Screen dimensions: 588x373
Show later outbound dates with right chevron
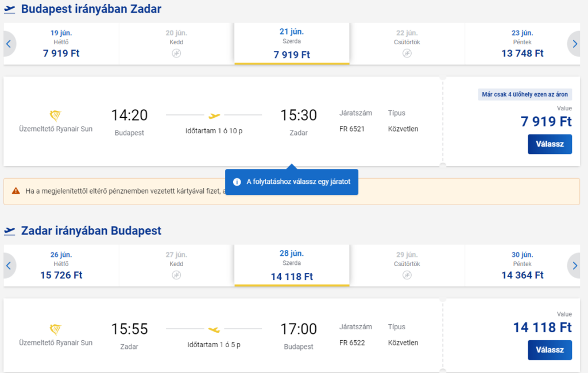(574, 44)
